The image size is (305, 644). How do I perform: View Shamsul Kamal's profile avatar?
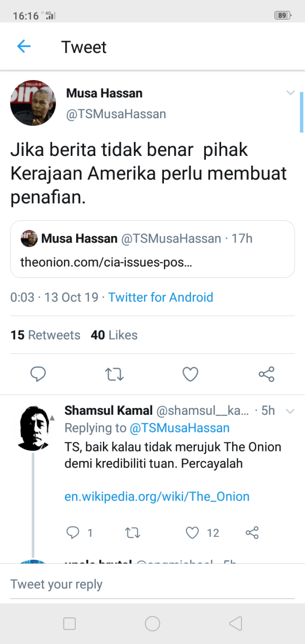(33, 428)
